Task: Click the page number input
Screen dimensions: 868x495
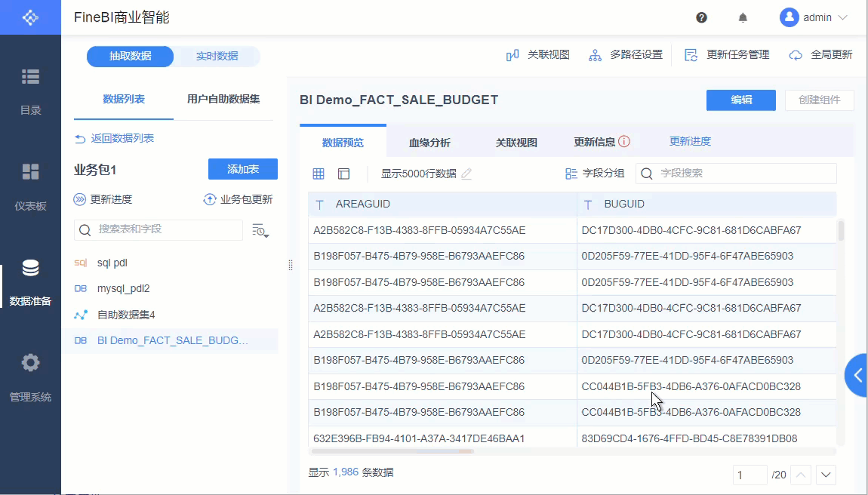Action: pyautogui.click(x=749, y=475)
